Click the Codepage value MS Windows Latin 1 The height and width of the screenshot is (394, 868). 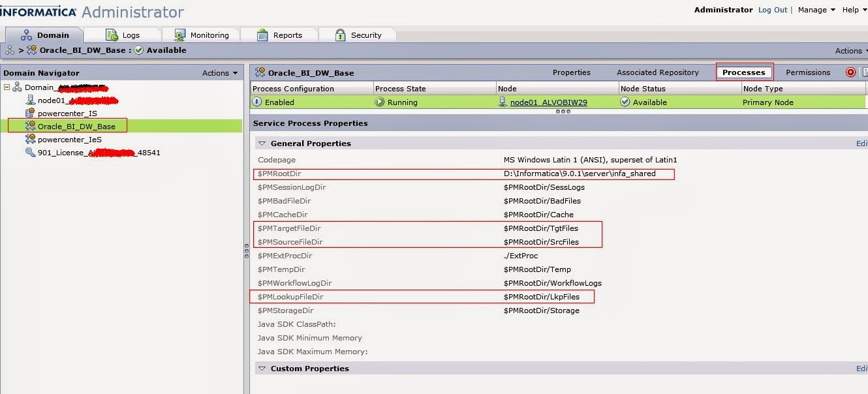(590, 160)
